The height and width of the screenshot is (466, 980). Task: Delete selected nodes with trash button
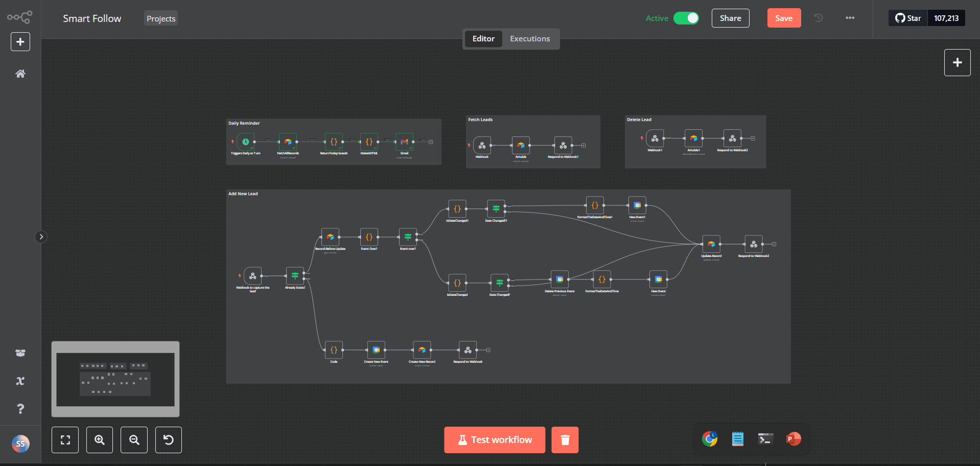(565, 440)
